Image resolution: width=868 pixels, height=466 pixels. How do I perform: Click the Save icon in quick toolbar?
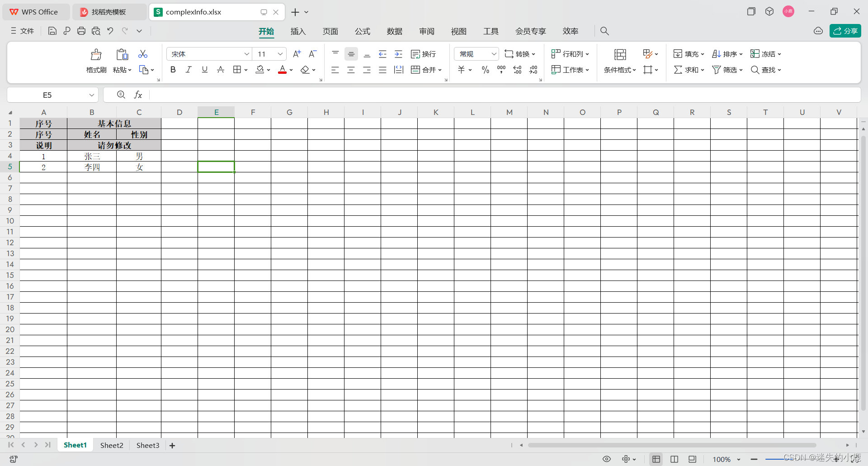(52, 31)
